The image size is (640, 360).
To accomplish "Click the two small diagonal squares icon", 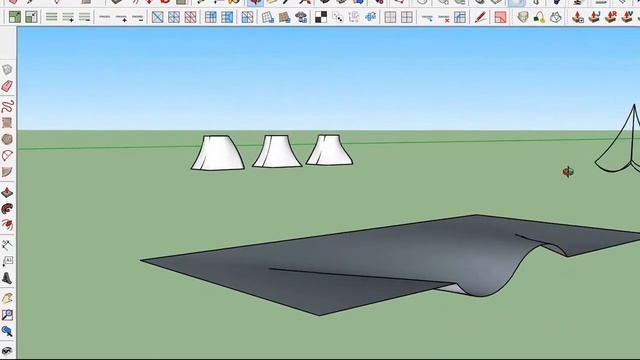I will (x=338, y=17).
